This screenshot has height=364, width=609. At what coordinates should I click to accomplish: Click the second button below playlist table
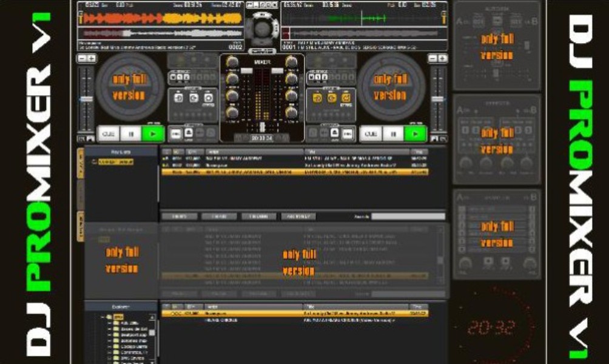pyautogui.click(x=219, y=217)
